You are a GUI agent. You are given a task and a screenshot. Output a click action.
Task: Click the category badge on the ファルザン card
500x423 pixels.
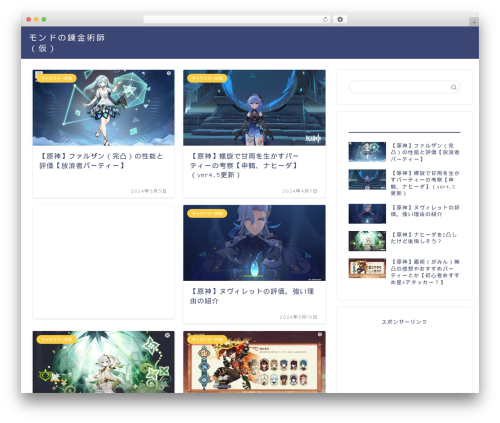57,78
